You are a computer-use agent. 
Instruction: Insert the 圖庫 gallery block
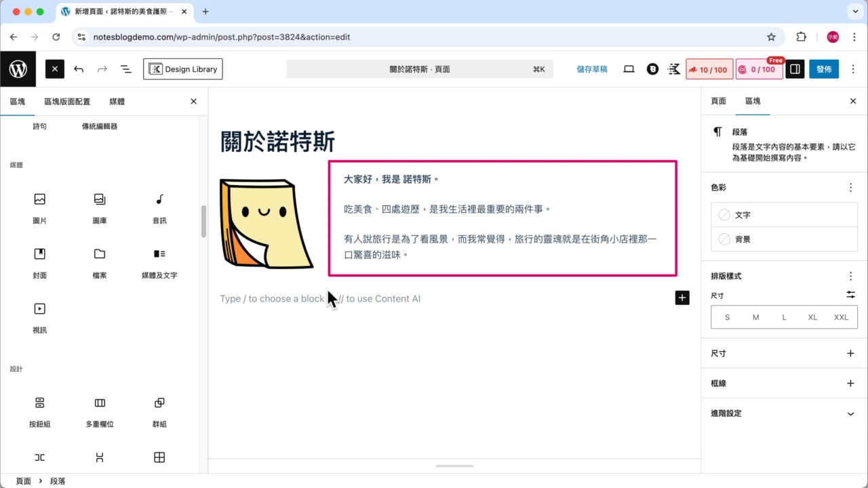click(x=99, y=199)
